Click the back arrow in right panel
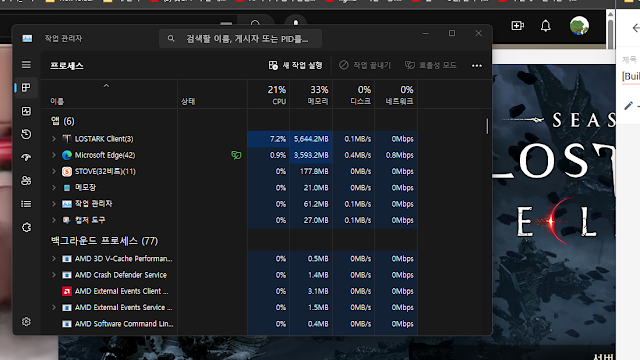The image size is (640, 360). [636, 28]
